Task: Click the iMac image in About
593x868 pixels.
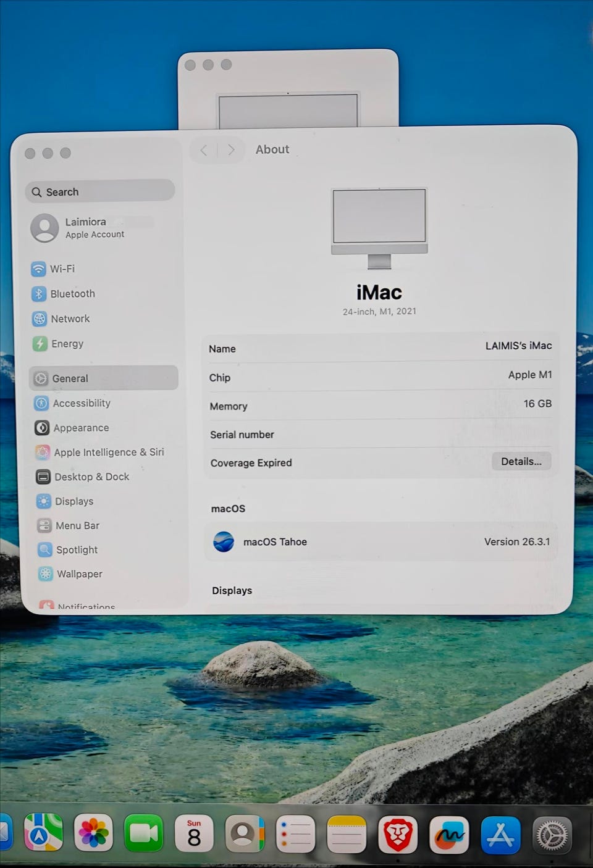Action: (379, 228)
